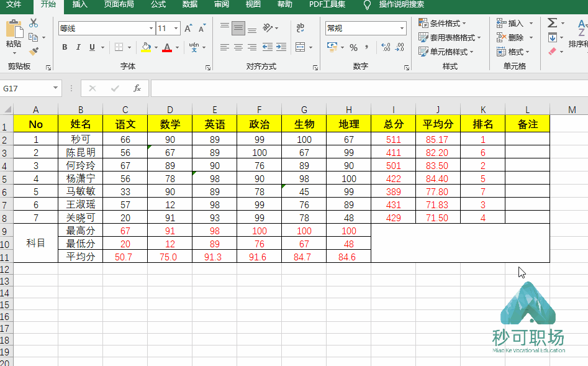Viewport: 588px width, 366px height.
Task: Click the Merge and Center icon
Action: pos(301,47)
